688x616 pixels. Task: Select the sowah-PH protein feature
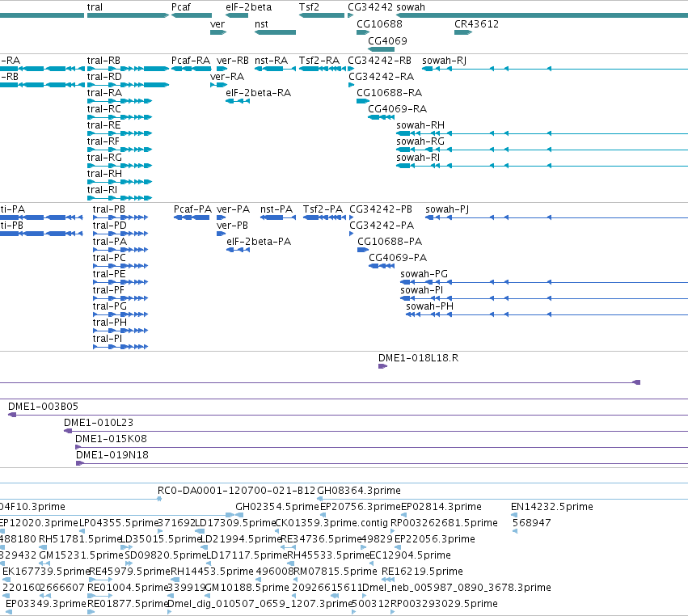pyautogui.click(x=547, y=314)
